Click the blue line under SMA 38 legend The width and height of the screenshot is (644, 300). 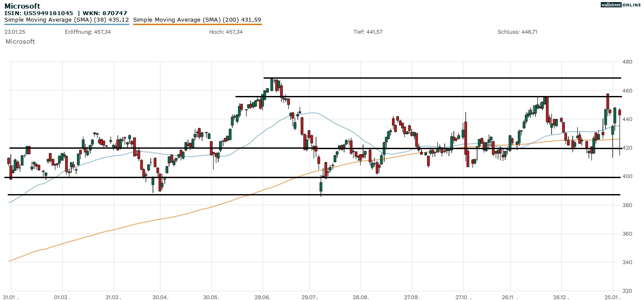(x=67, y=24)
